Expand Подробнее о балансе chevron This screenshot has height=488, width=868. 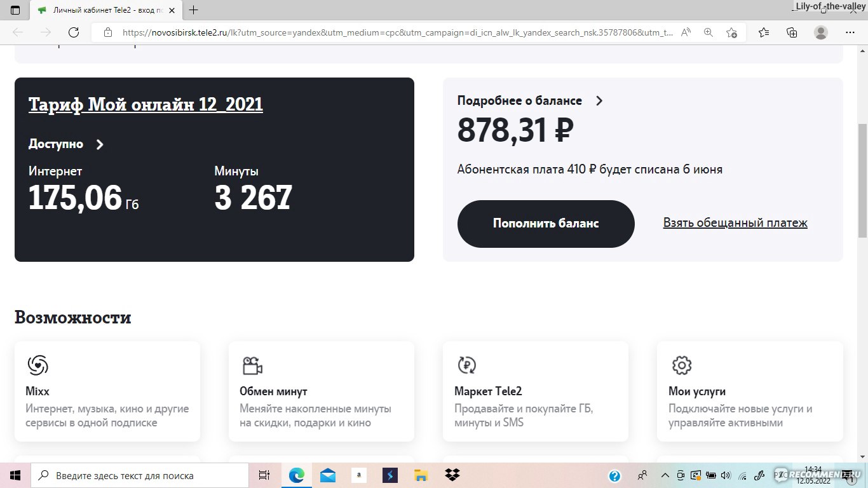click(599, 100)
